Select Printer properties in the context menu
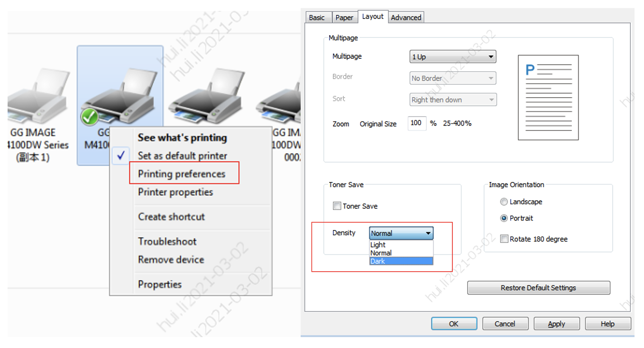Screen dimensions: 644x348 175,192
